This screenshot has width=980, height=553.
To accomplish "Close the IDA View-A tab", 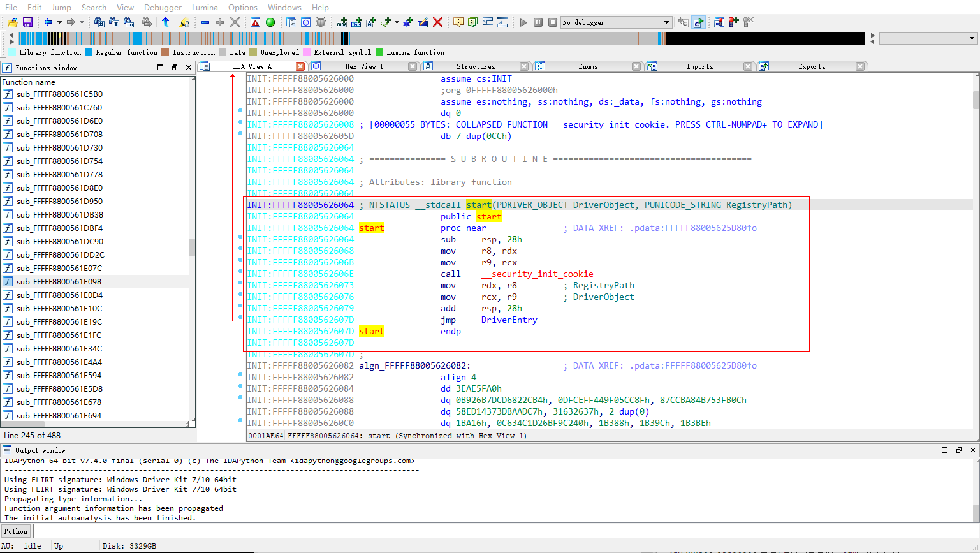I will 300,66.
